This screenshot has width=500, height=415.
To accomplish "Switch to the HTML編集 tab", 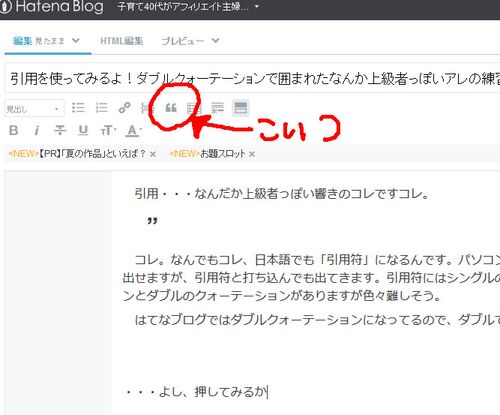I will [x=122, y=41].
